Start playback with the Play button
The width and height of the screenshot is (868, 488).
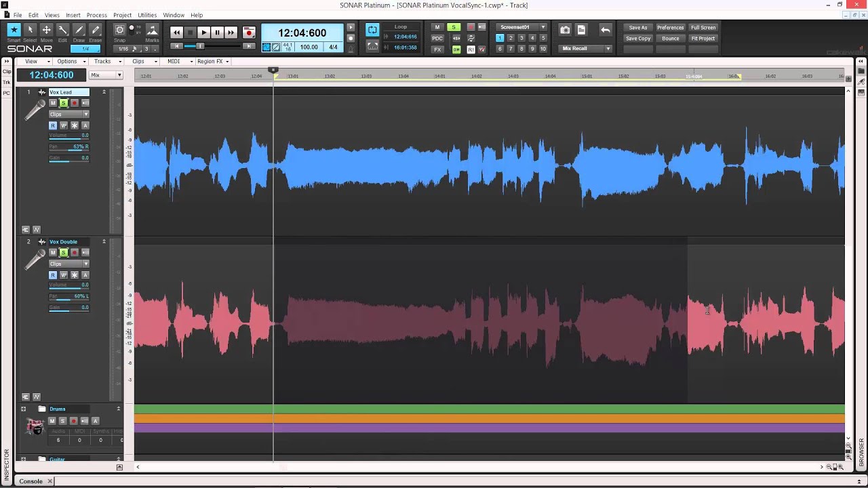(x=203, y=33)
